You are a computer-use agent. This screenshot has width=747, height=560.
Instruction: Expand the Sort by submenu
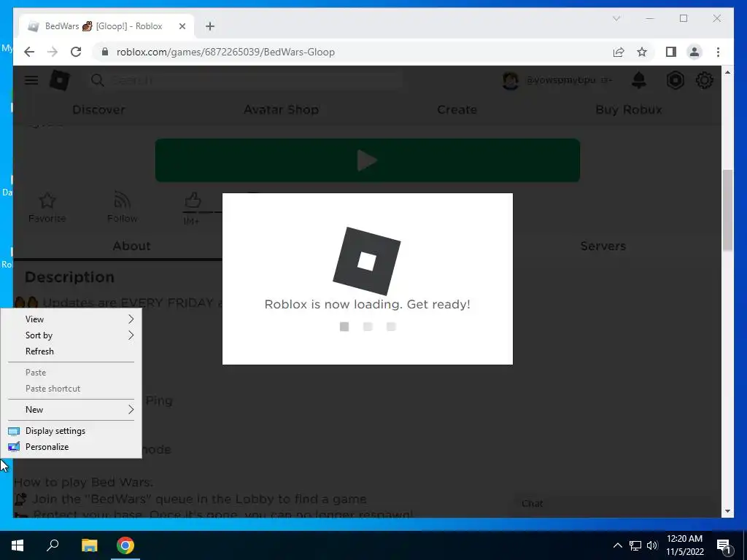(x=71, y=335)
